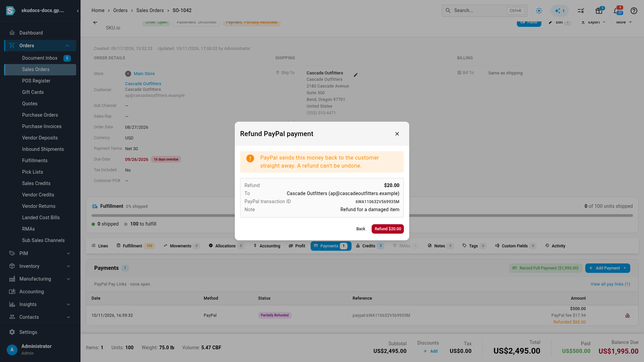Add a discount via Add link

430,351
